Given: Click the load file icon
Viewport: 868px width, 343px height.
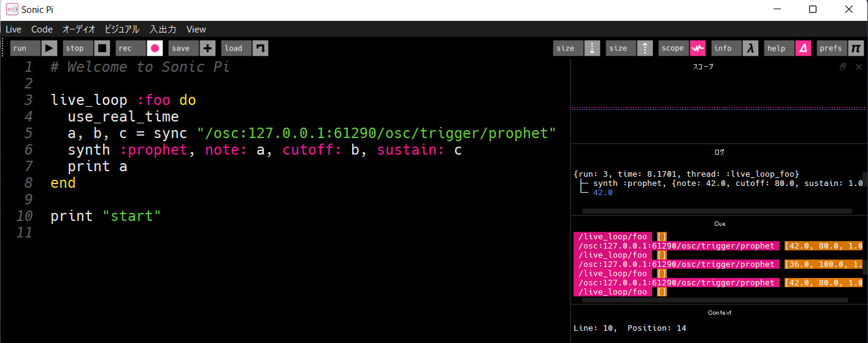Looking at the screenshot, I should click(261, 48).
